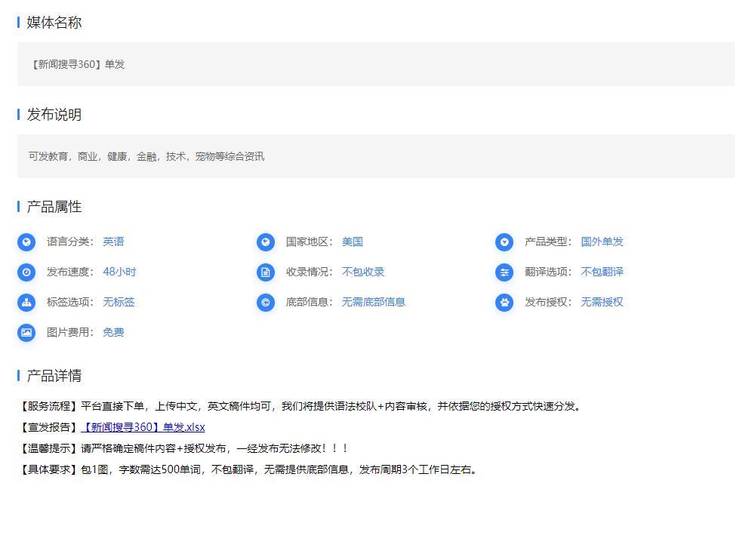The width and height of the screenshot is (752, 560).
Task: Click the clock icon beside 发布速度
Action: pyautogui.click(x=26, y=272)
